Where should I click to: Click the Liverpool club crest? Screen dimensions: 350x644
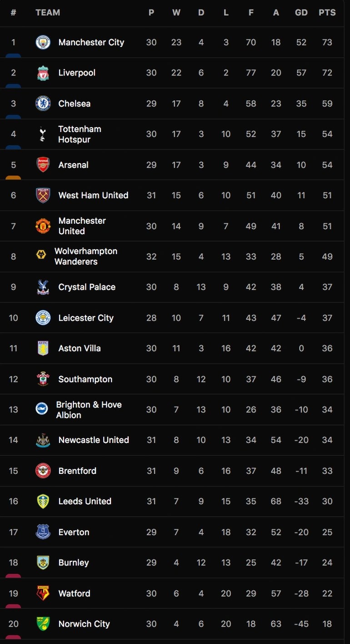(43, 73)
